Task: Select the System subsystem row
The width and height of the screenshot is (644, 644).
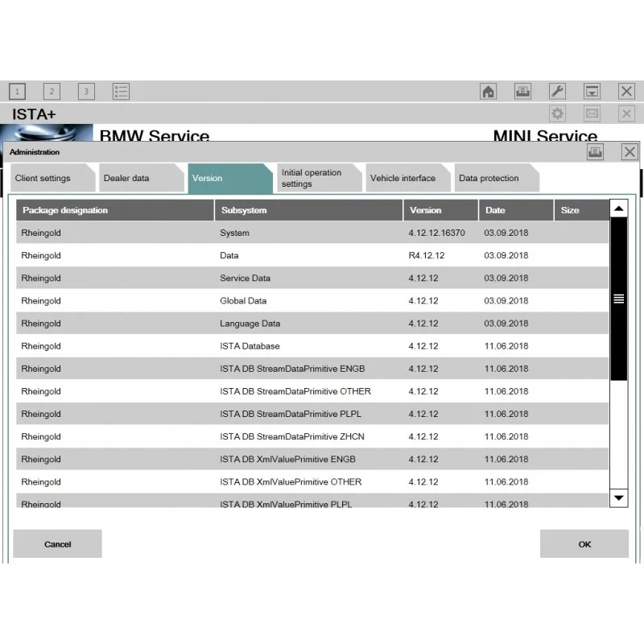Action: (312, 233)
